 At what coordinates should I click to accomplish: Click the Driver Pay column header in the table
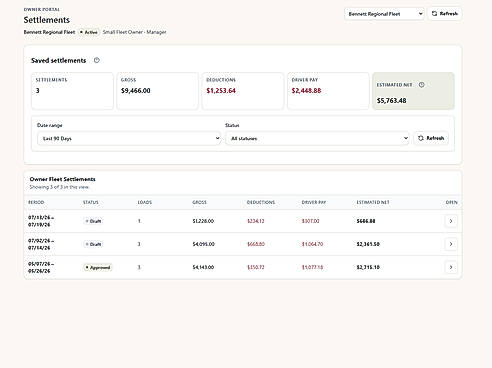tap(314, 202)
